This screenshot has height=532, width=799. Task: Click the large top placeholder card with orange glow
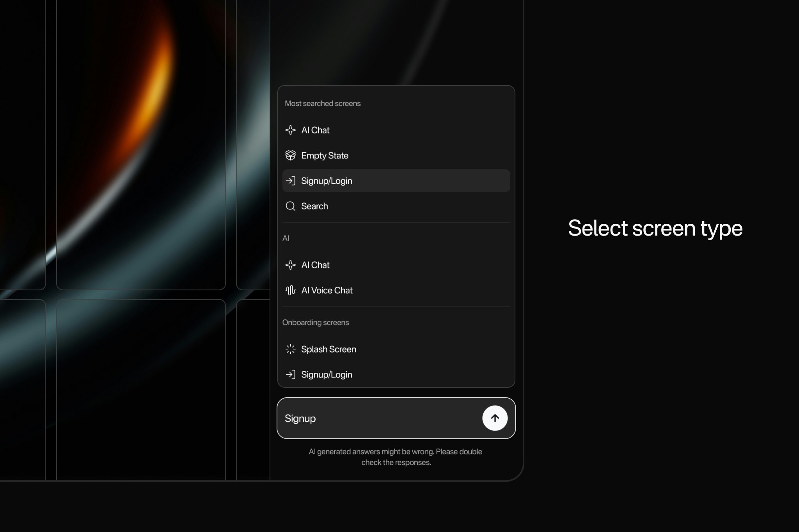coord(141,144)
